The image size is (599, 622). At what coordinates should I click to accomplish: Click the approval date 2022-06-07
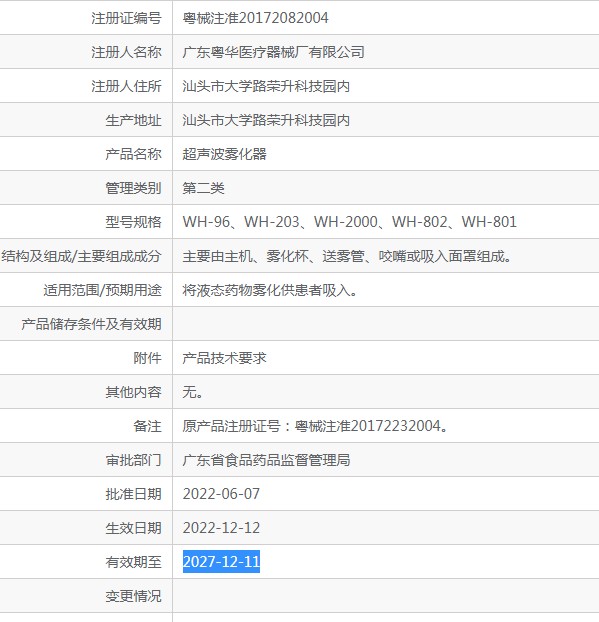(221, 494)
